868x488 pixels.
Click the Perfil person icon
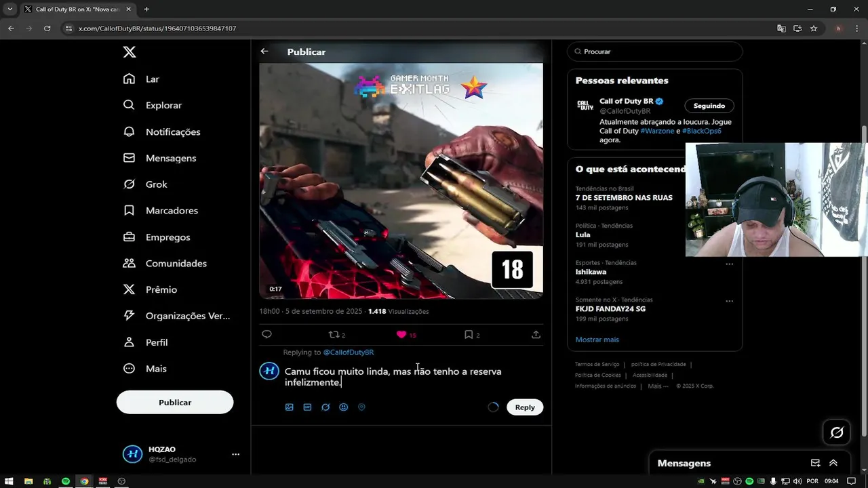pos(129,342)
